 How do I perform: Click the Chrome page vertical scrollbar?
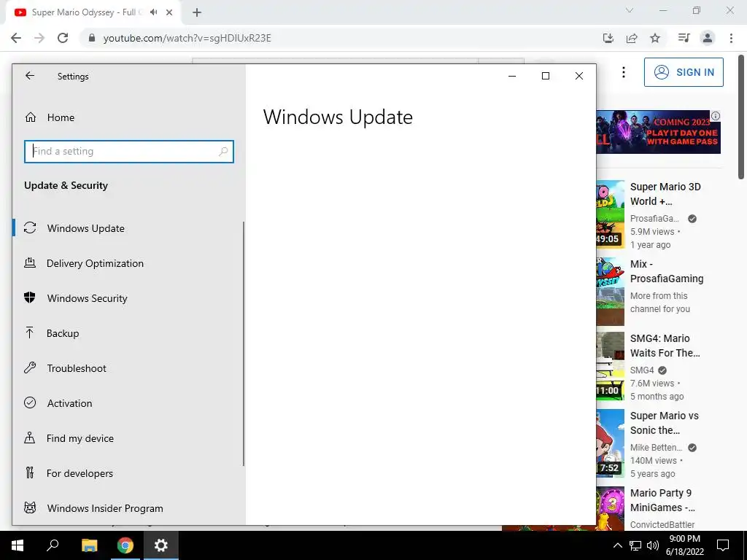741,117
